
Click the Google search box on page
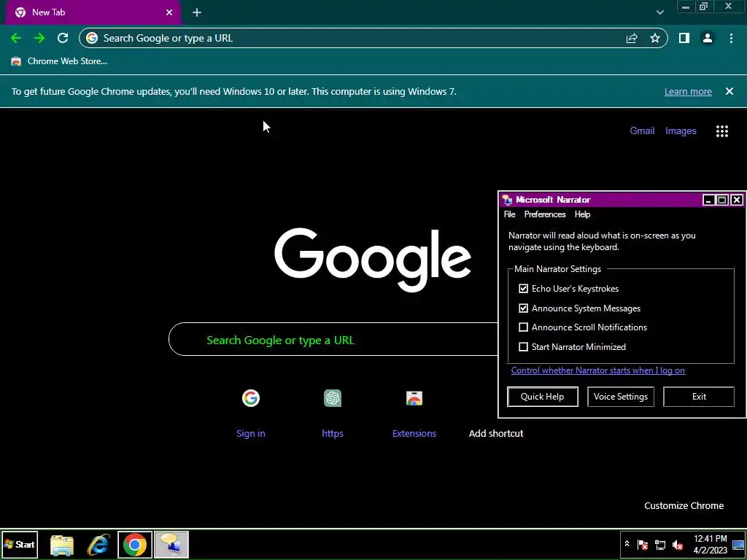tap(333, 340)
